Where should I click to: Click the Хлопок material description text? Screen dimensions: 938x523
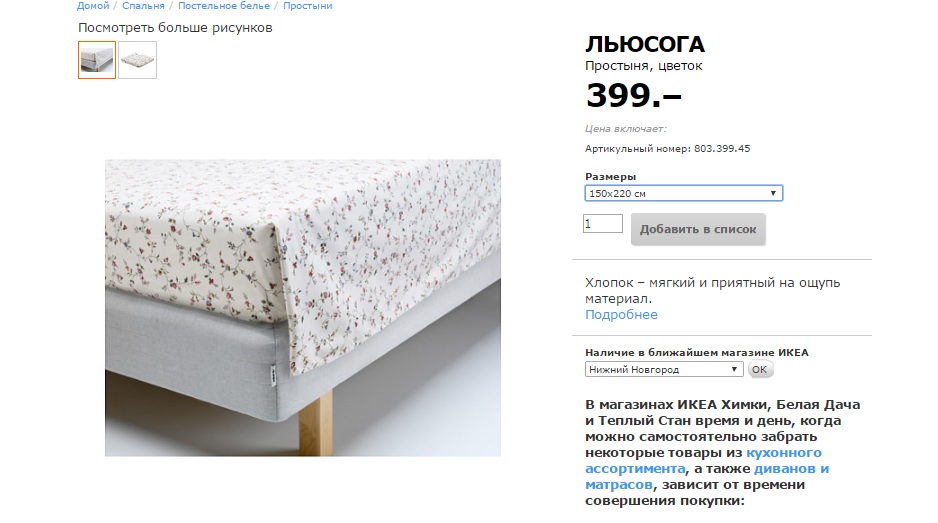[x=712, y=290]
